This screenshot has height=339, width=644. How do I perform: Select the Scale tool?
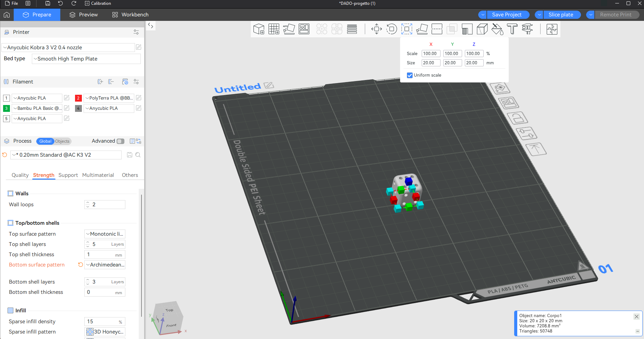(x=407, y=29)
